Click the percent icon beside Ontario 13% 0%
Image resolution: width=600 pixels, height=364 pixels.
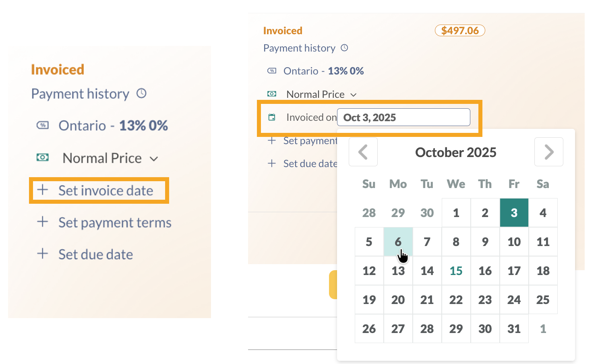point(272,70)
